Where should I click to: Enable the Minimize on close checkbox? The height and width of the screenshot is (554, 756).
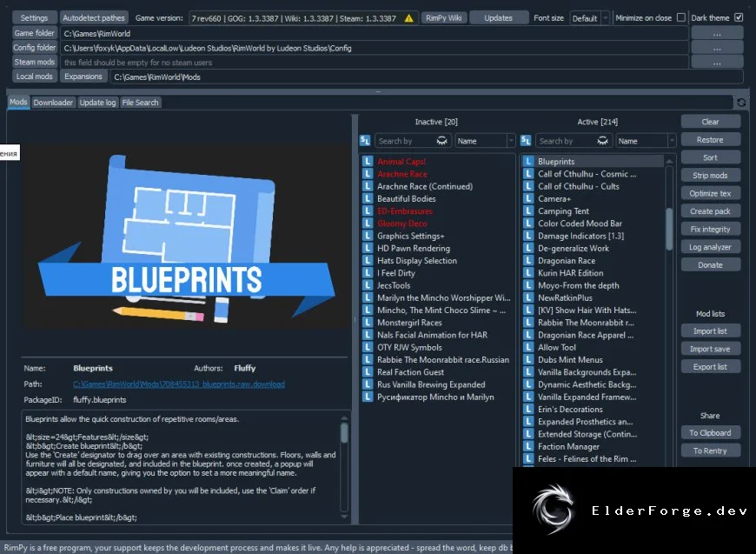tap(680, 17)
